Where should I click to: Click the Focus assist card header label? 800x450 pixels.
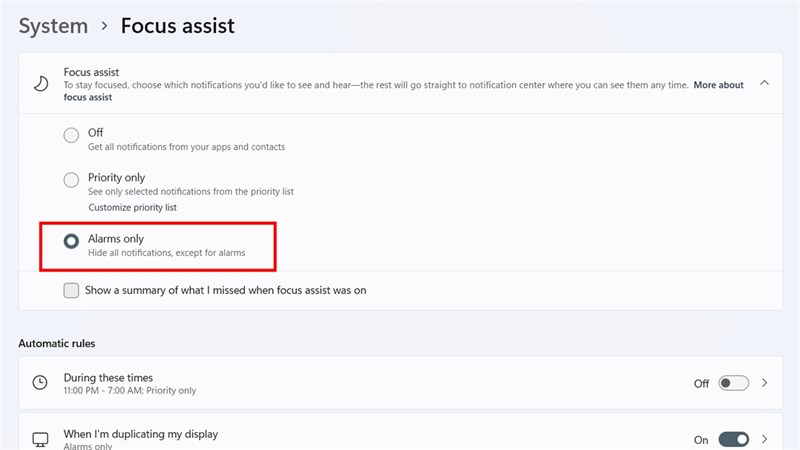[x=91, y=72]
